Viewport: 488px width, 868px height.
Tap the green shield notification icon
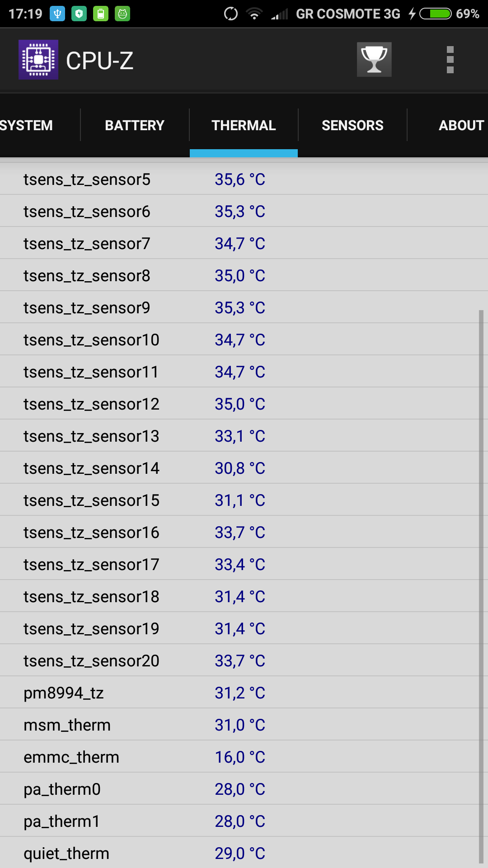tap(79, 14)
